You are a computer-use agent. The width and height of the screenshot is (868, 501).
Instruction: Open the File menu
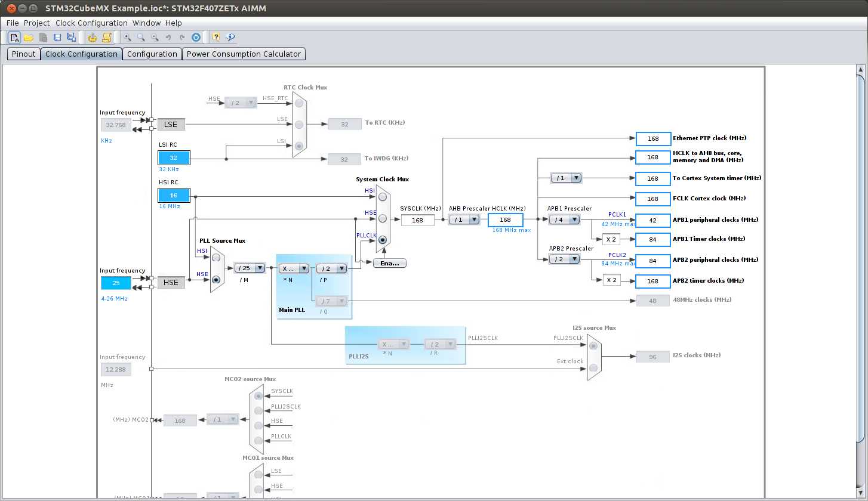pyautogui.click(x=13, y=23)
